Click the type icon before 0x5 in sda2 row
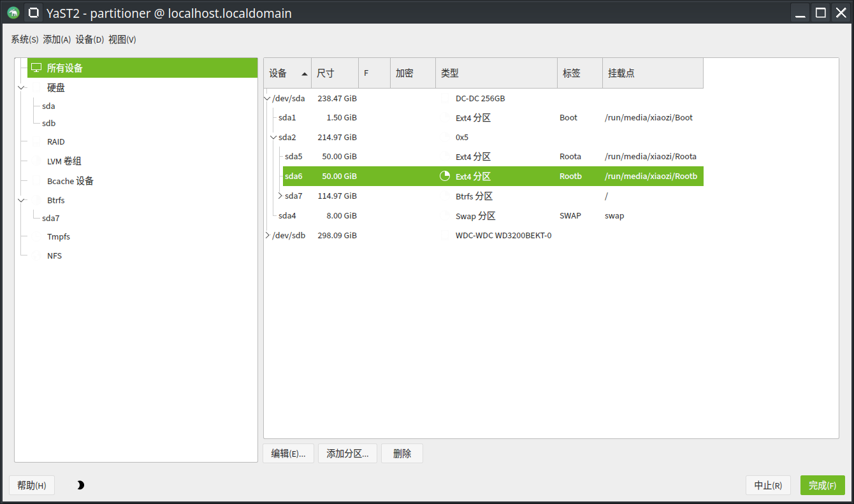This screenshot has height=504, width=854. (445, 137)
